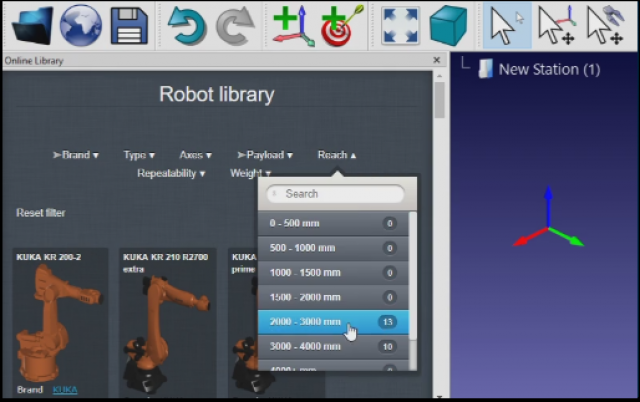
Task: Fit all items in view
Action: 400,26
